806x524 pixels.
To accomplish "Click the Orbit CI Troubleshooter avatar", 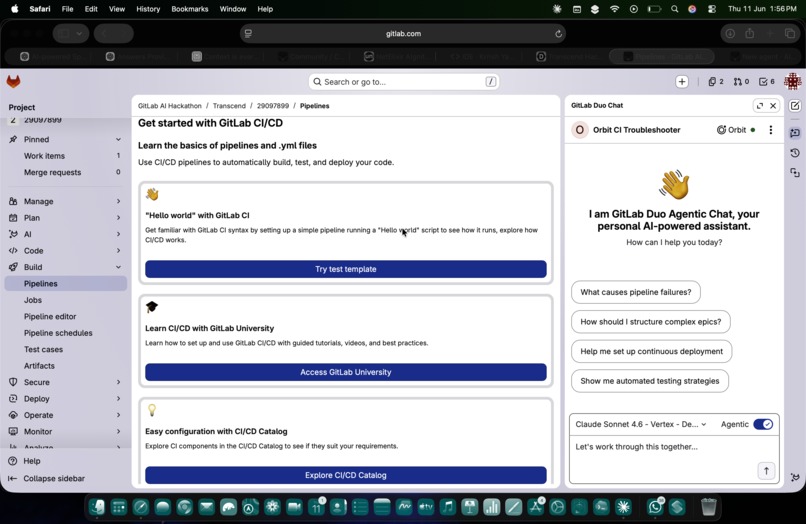I will (x=579, y=130).
